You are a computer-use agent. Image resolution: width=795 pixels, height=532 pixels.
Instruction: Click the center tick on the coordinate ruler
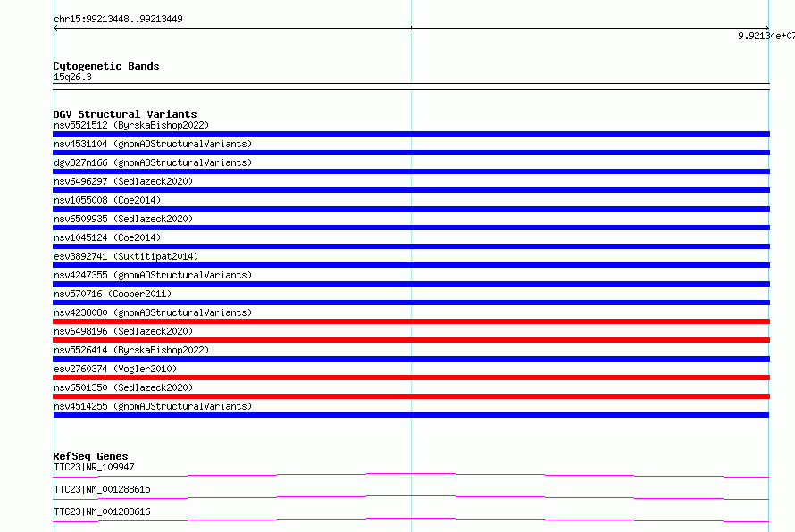tap(411, 28)
